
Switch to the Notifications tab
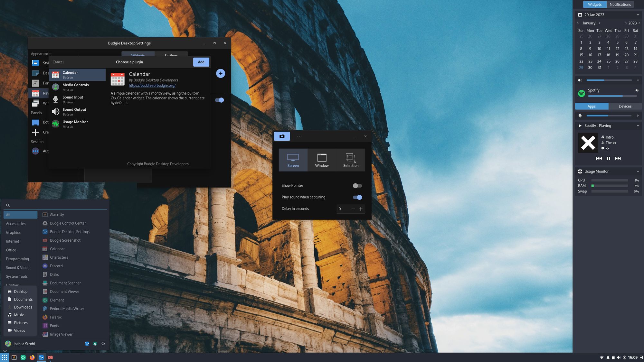[620, 5]
